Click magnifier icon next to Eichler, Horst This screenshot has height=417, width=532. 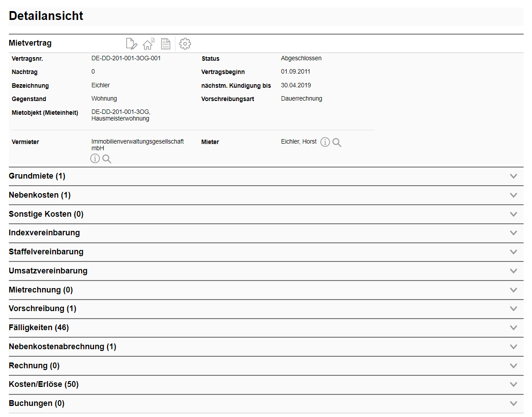click(337, 142)
